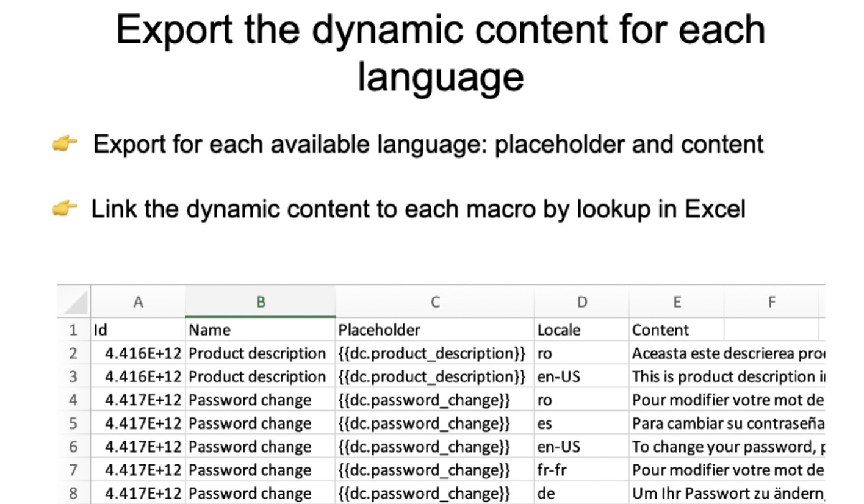Select the highlighted column B header
This screenshot has height=504, width=864.
[x=261, y=302]
